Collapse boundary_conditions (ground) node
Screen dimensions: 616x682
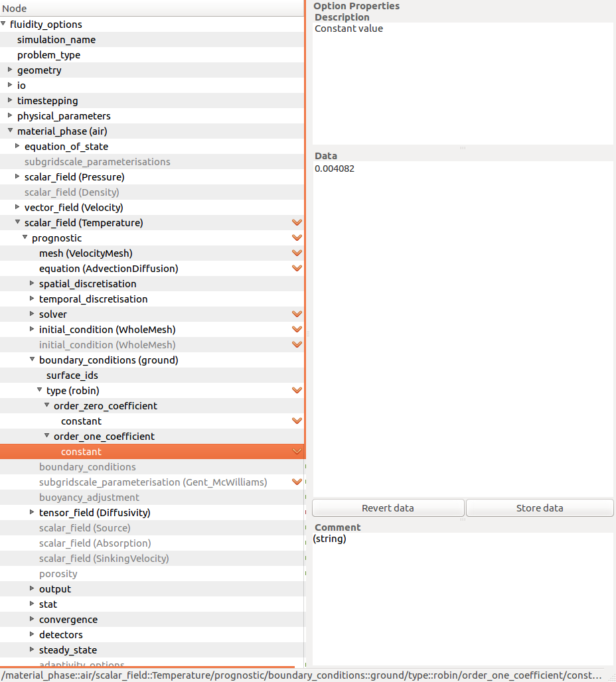coord(32,360)
